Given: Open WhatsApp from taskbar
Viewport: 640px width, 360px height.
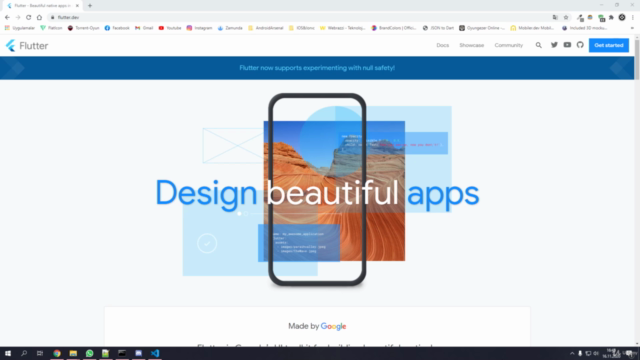Looking at the screenshot, I should pyautogui.click(x=89, y=353).
